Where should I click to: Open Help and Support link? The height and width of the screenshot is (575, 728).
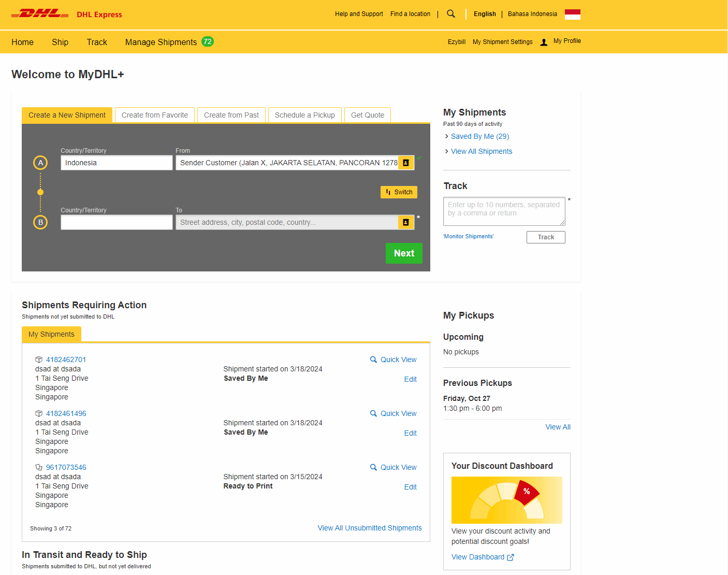359,14
